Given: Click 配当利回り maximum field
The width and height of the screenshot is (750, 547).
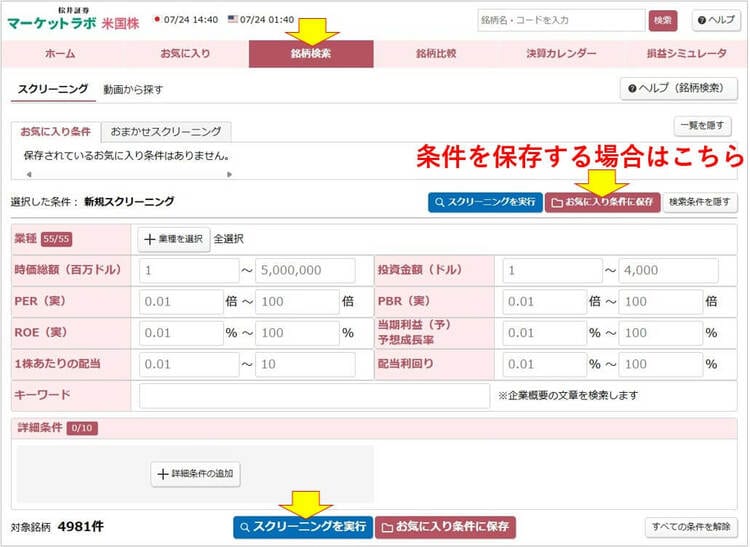Looking at the screenshot, I should click(661, 364).
